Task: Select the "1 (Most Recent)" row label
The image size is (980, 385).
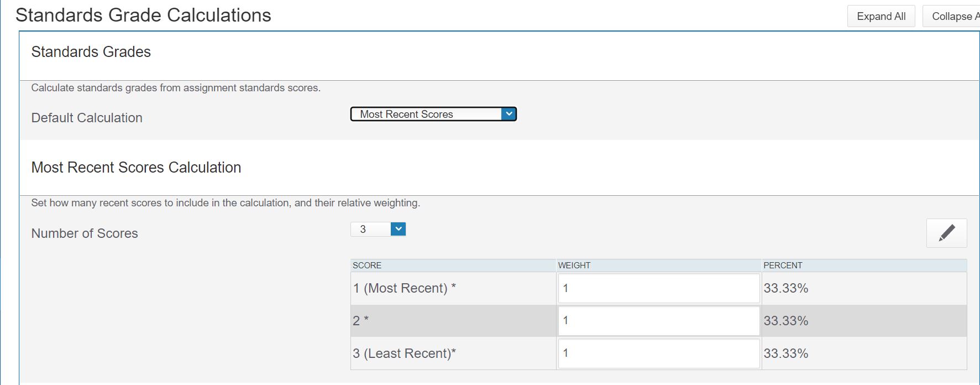Action: click(404, 288)
